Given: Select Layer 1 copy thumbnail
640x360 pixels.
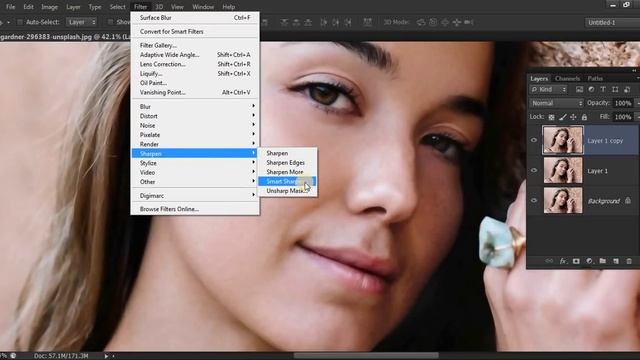Looking at the screenshot, I should (563, 140).
